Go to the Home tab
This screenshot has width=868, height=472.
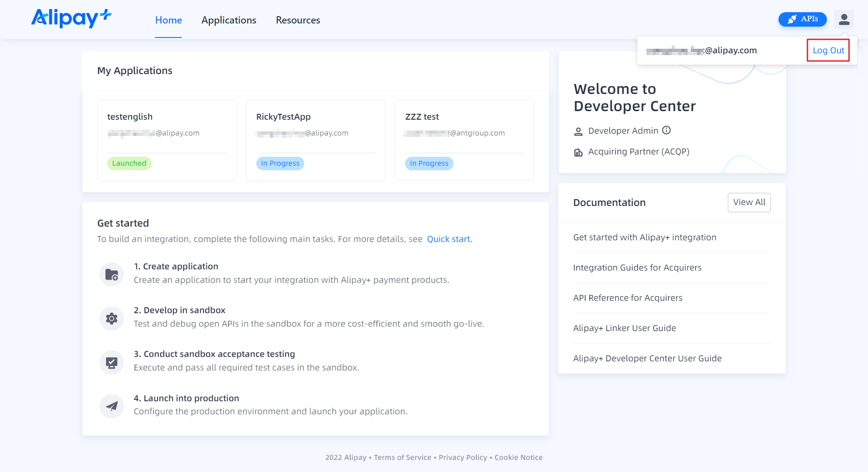tap(168, 20)
